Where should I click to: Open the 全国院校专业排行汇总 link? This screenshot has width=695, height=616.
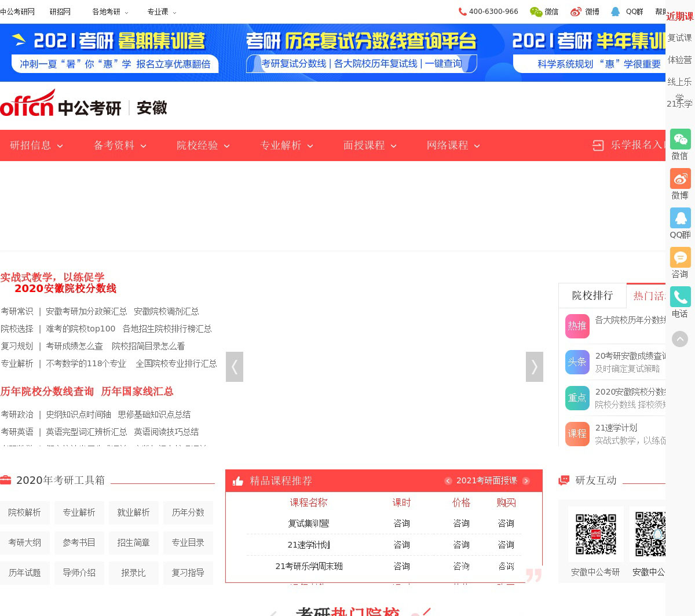coord(176,364)
